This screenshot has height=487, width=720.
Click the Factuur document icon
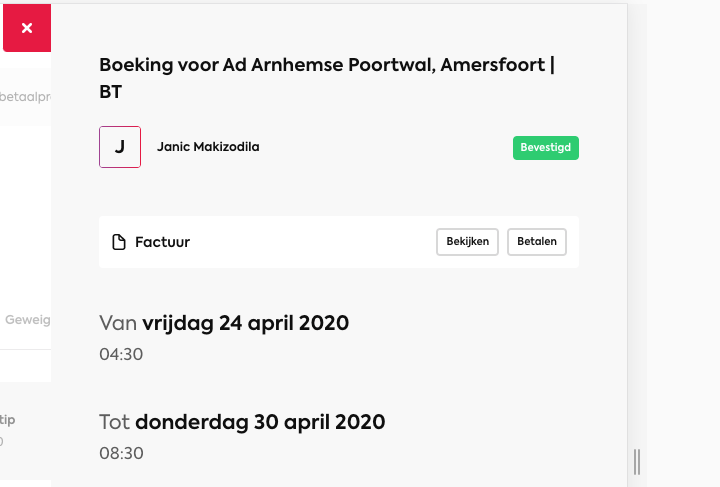click(x=119, y=242)
